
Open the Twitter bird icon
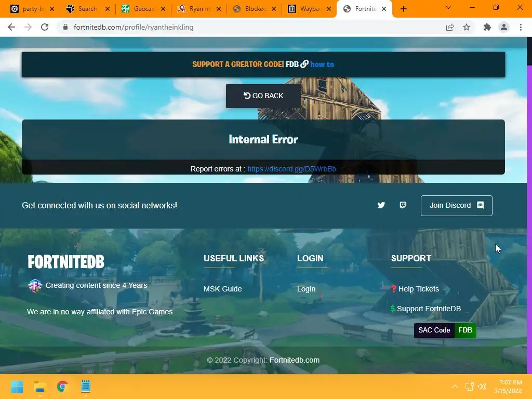(x=381, y=205)
